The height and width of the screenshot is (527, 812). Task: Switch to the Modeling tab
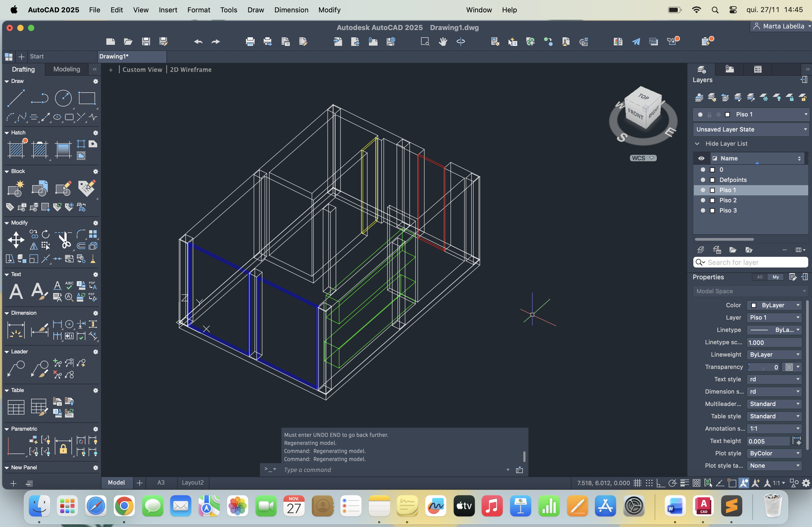click(x=67, y=69)
